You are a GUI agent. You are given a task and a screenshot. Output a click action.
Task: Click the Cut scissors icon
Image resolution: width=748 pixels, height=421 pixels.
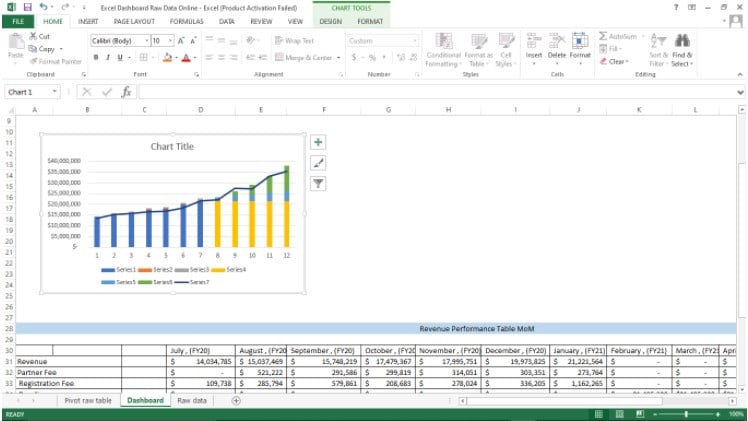33,36
